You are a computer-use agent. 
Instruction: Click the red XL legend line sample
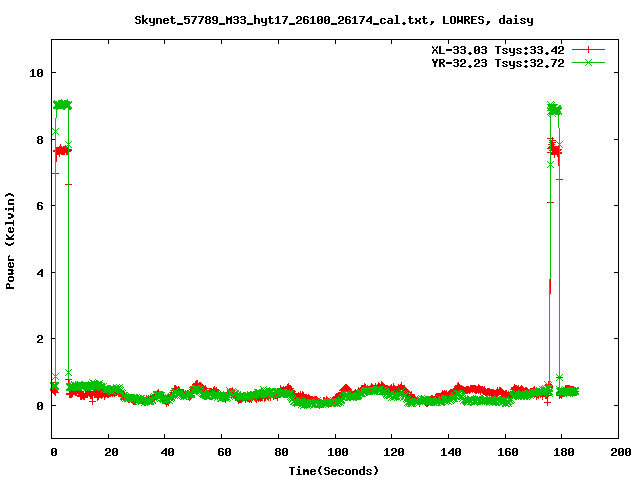(588, 50)
